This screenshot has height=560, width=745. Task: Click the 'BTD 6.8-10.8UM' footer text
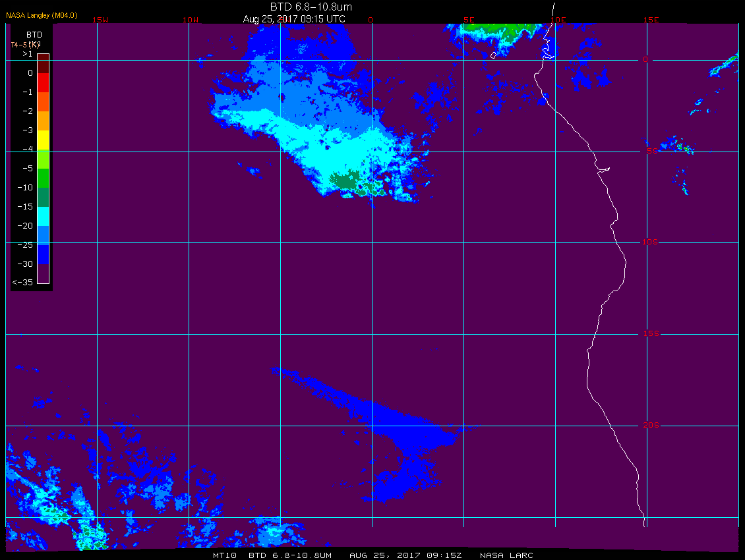(290, 555)
